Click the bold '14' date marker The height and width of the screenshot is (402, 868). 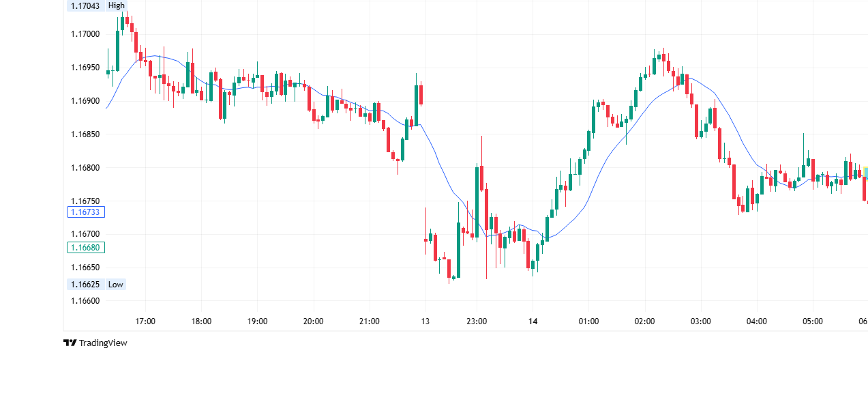click(533, 321)
